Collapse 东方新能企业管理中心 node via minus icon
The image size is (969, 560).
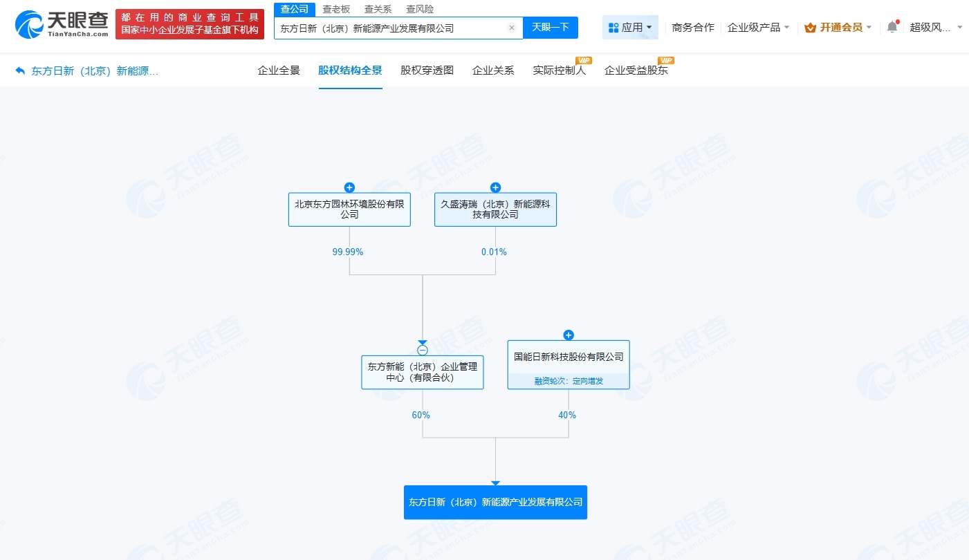tap(423, 349)
